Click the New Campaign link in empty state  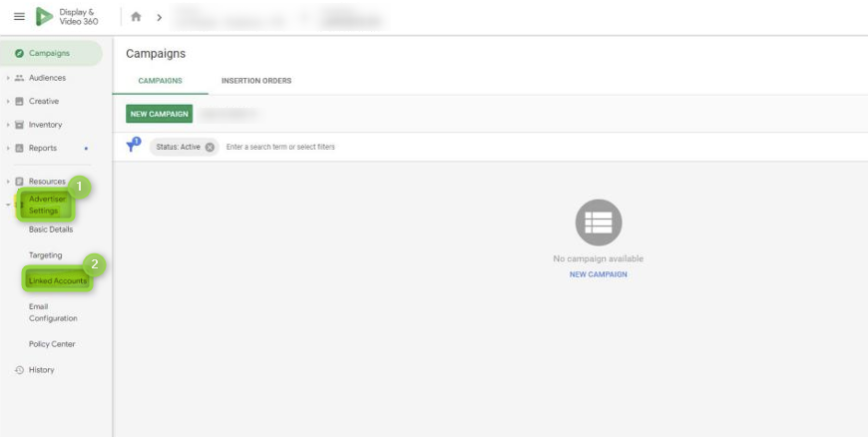[598, 274]
